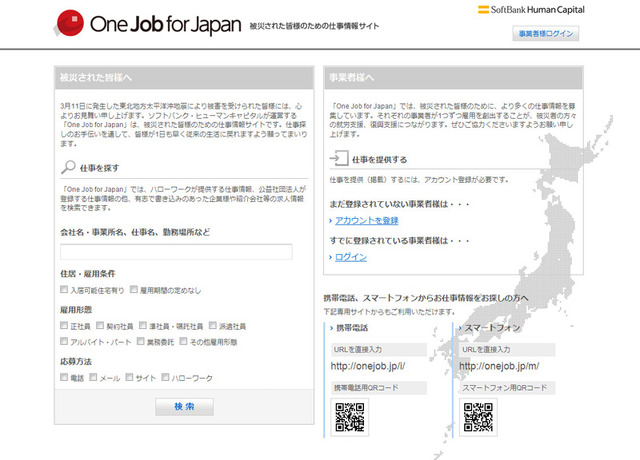The image size is (640, 460).
Task: Enable the 派遣社員 checkbox
Action: point(213,325)
